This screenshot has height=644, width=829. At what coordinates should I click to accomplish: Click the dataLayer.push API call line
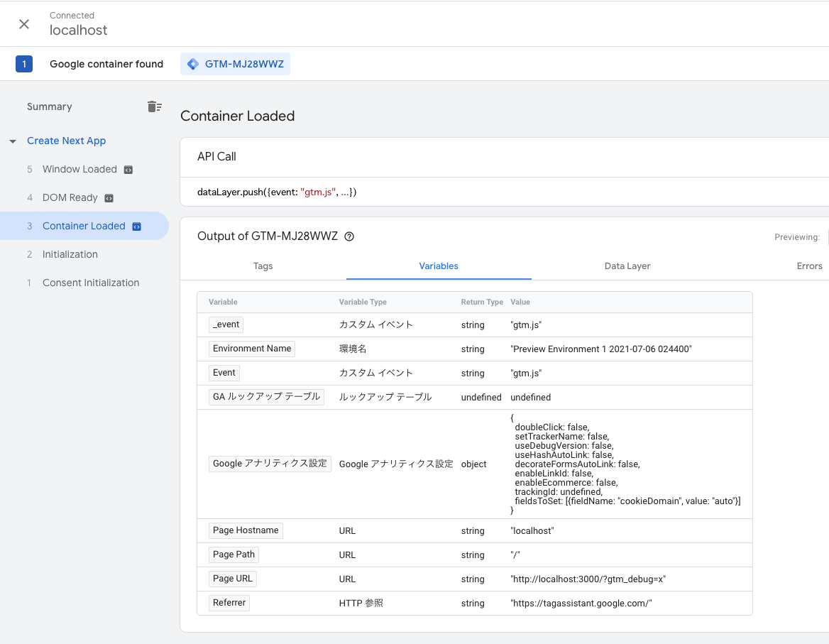click(x=277, y=192)
